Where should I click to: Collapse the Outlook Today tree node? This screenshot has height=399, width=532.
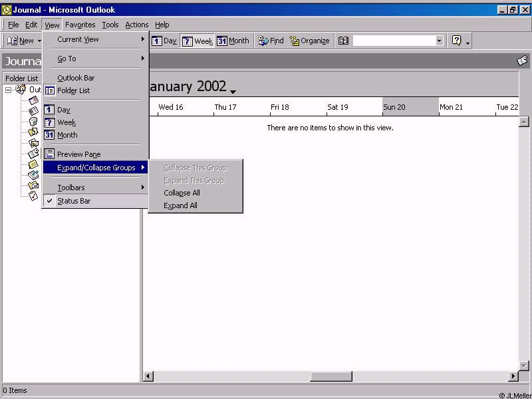(9, 90)
